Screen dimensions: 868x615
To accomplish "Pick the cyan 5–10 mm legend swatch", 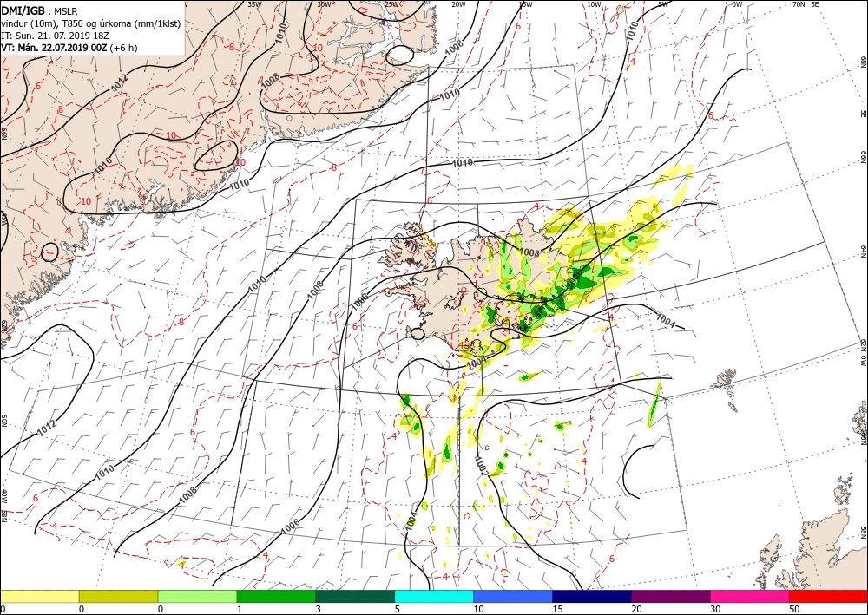I will point(434,597).
